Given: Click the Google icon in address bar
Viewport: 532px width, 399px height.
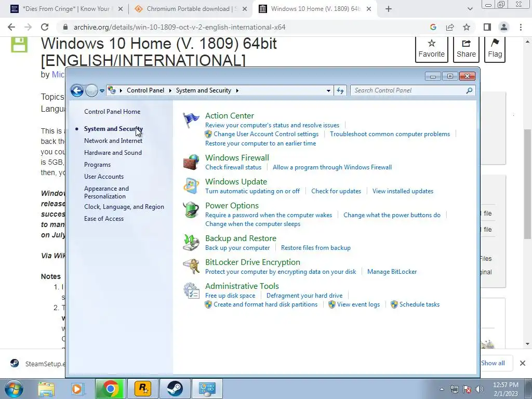Looking at the screenshot, I should pyautogui.click(x=433, y=27).
